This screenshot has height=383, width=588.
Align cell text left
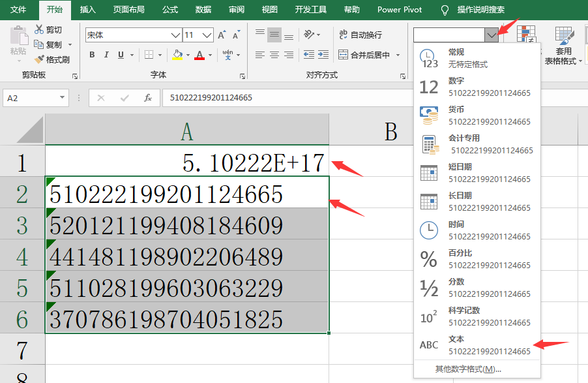[x=260, y=55]
